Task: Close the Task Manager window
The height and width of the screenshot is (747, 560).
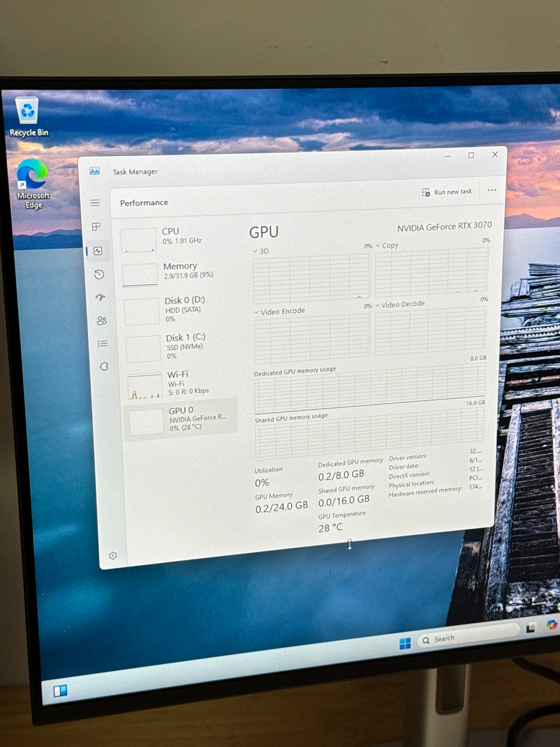Action: [x=495, y=154]
